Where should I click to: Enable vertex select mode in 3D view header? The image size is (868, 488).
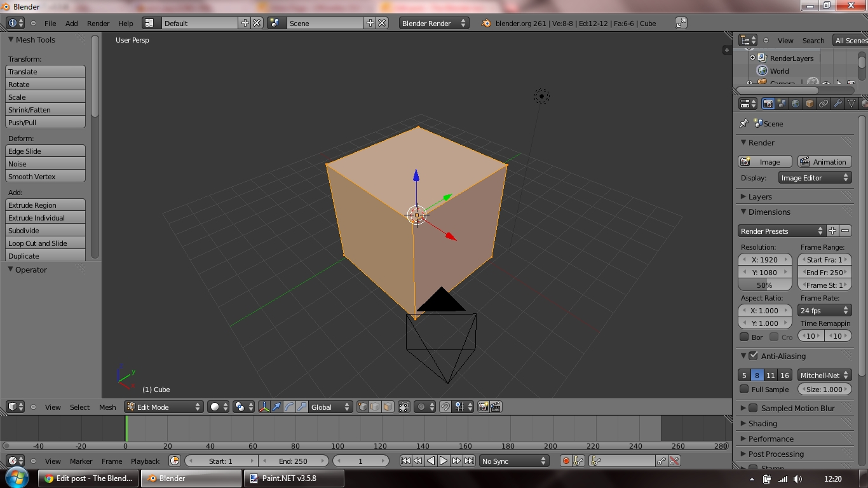362,407
